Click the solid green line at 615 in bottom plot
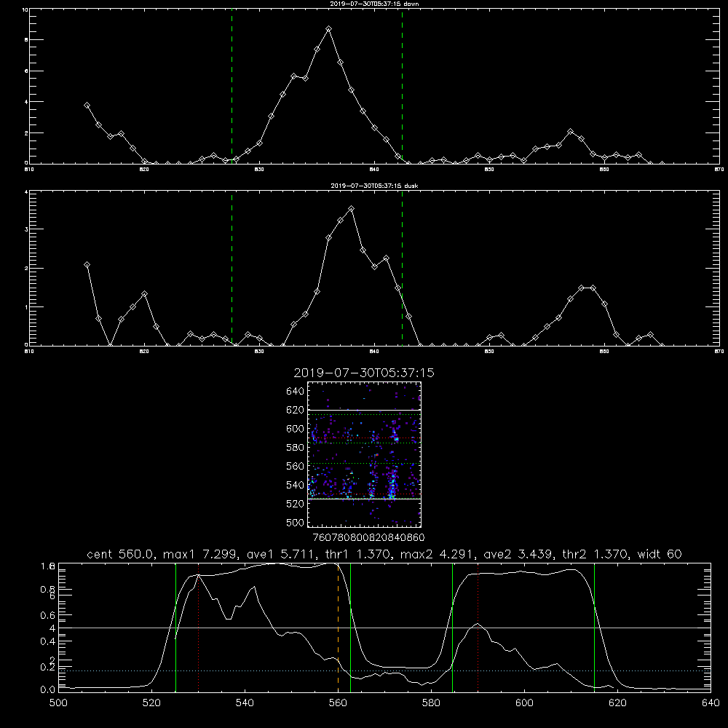Viewport: 728px width, 728px height. coord(594,628)
